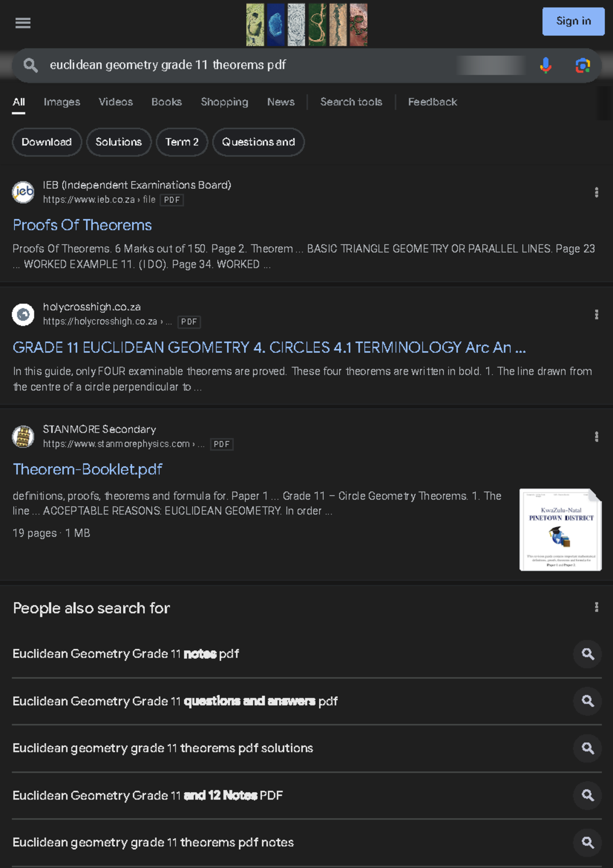This screenshot has width=613, height=868.
Task: Open the Proofs Of Theorems link
Action: (82, 225)
